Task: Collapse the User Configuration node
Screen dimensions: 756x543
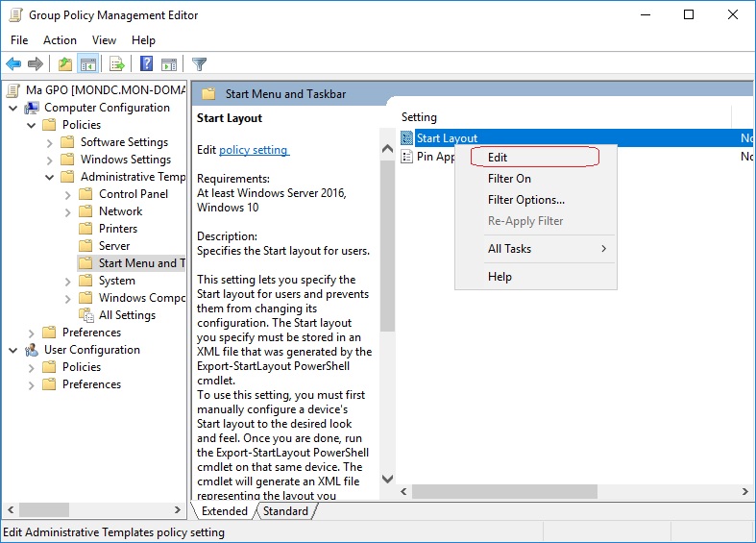Action: coord(13,350)
